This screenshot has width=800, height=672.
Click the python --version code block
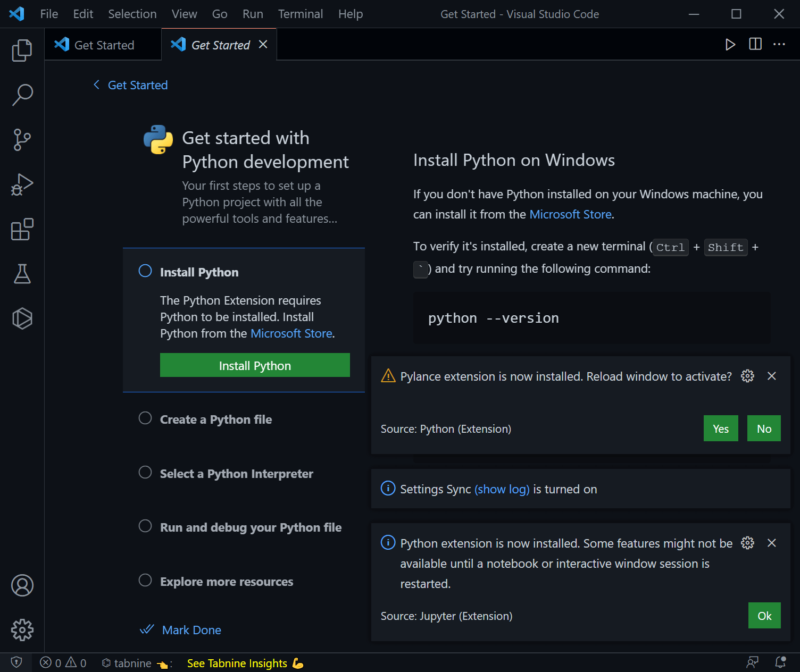tap(592, 318)
